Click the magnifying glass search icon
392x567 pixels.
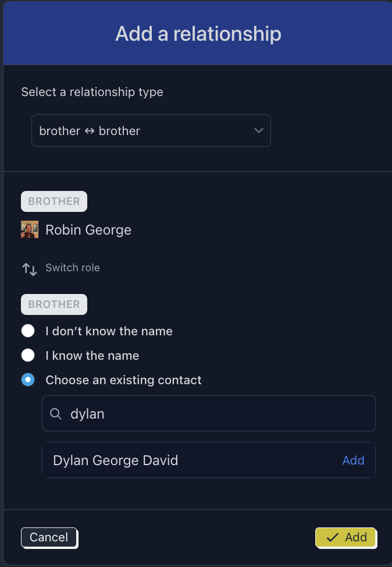coord(56,414)
